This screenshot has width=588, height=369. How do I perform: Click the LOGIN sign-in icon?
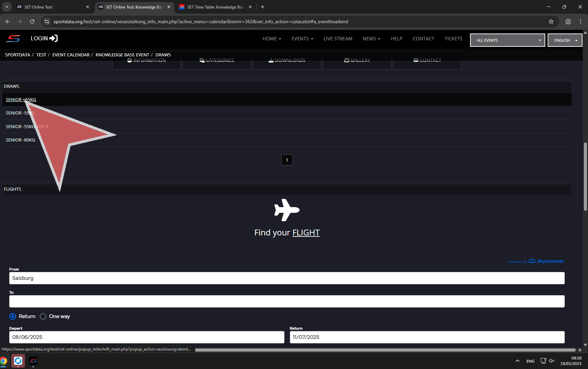54,38
